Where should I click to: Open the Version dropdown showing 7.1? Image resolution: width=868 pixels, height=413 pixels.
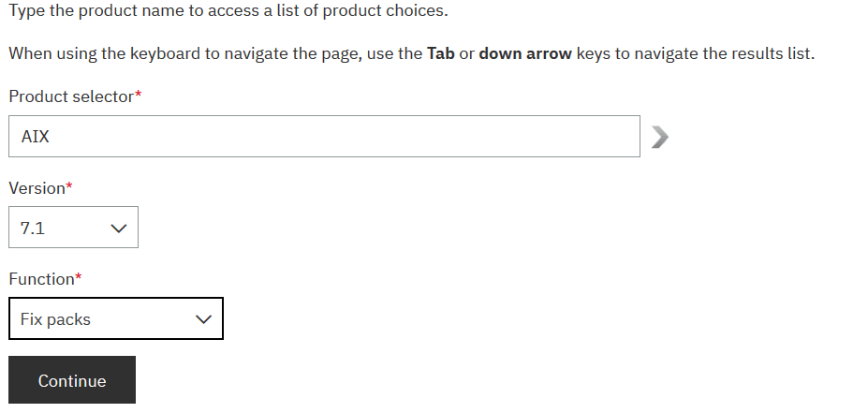pyautogui.click(x=73, y=228)
